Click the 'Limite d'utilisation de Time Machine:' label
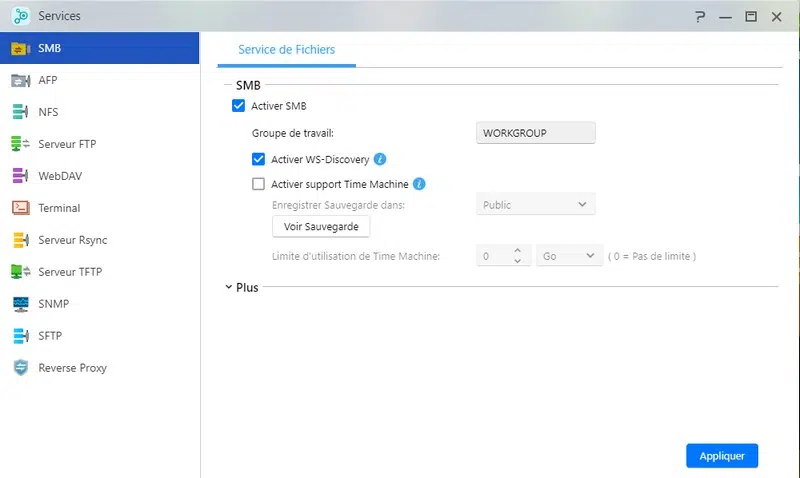 point(356,256)
